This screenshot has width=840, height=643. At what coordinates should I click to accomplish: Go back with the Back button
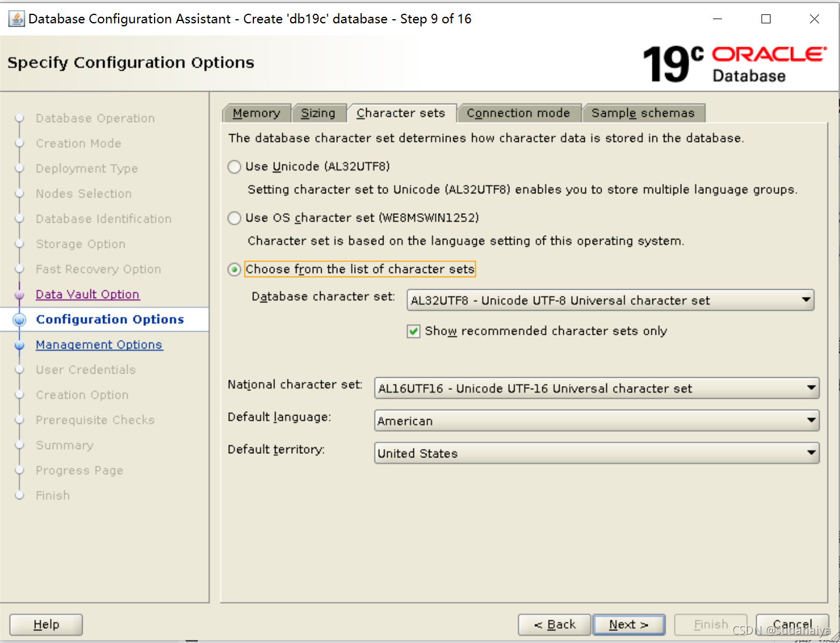click(555, 624)
